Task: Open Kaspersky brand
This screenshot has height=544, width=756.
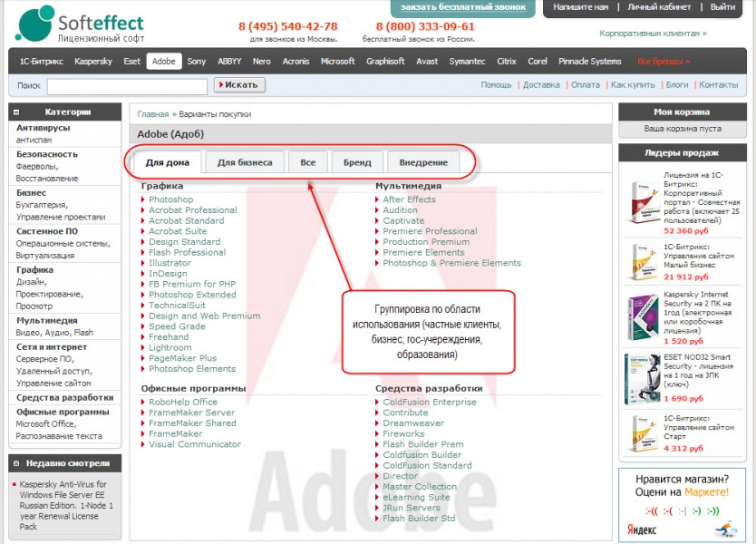Action: point(93,62)
